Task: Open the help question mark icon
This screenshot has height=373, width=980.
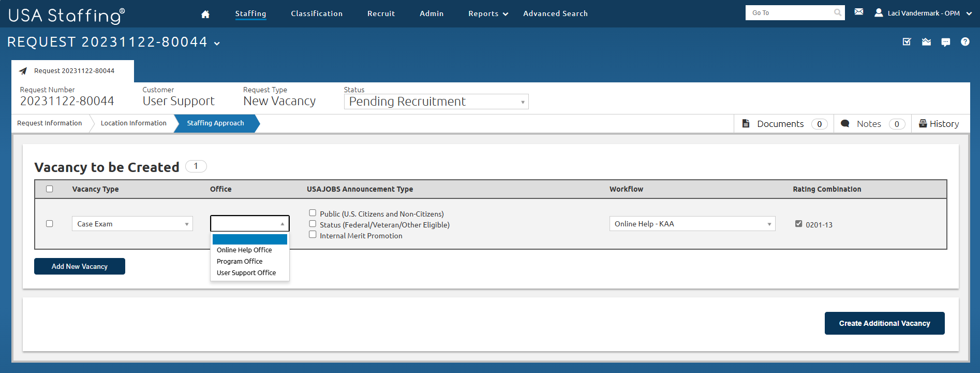Action: tap(965, 41)
